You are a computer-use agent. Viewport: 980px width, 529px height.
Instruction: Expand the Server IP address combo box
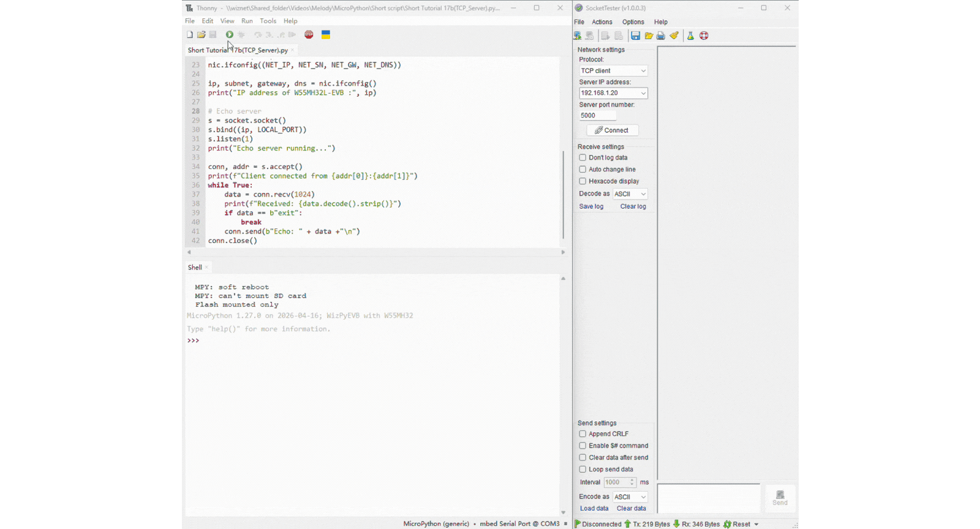pos(643,93)
